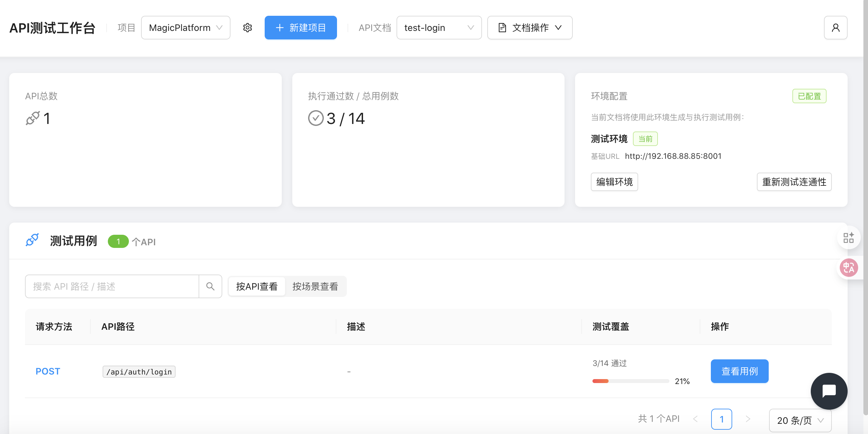Click the user profile avatar icon
The width and height of the screenshot is (868, 434).
pyautogui.click(x=835, y=28)
